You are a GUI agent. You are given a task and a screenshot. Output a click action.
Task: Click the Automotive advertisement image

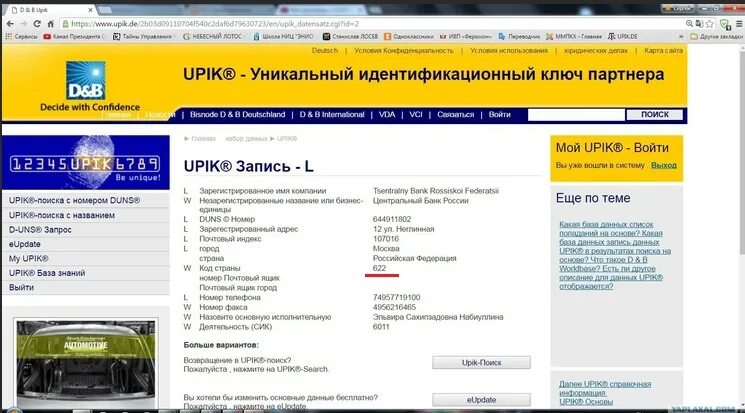(86, 364)
